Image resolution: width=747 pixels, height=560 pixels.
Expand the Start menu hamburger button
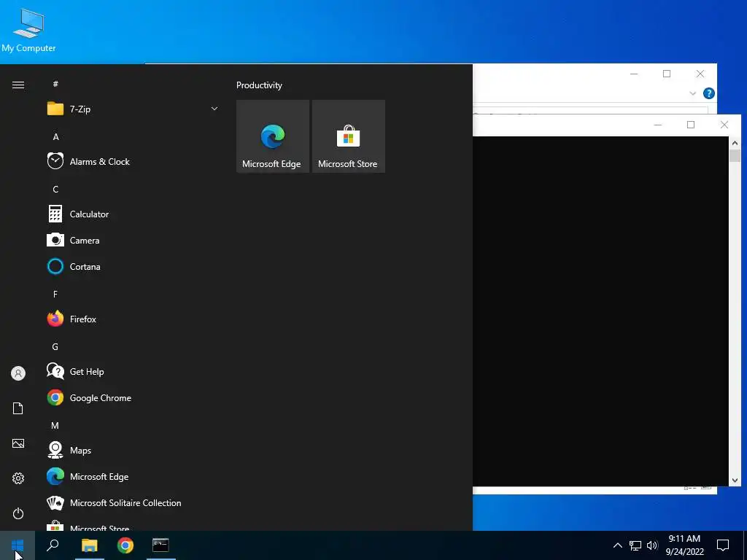(18, 85)
